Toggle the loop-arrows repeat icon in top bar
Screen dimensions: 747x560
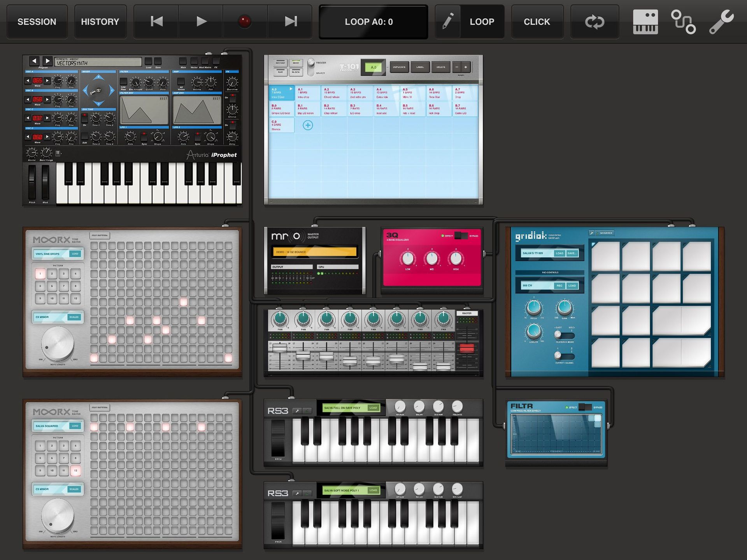click(x=594, y=22)
